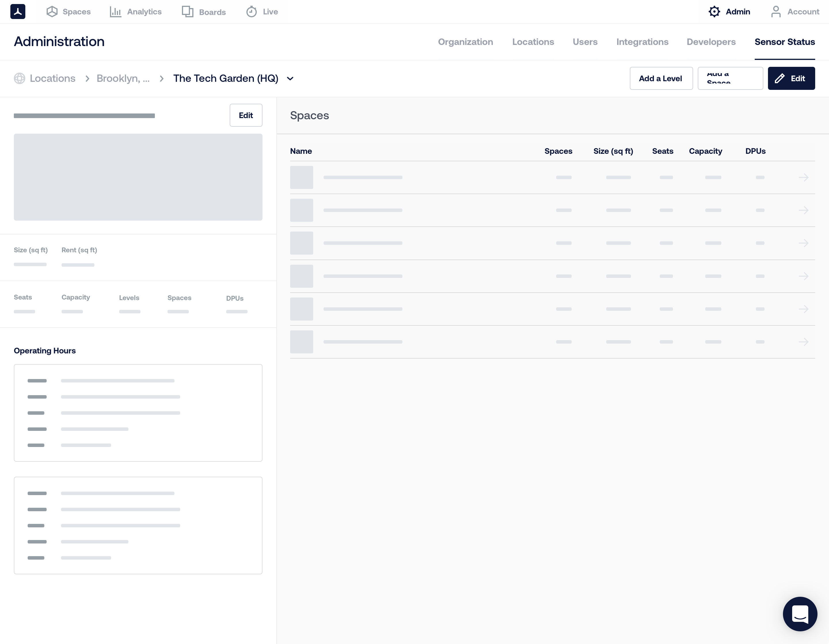Switch to the Organization tab
The width and height of the screenshot is (829, 644).
click(465, 42)
